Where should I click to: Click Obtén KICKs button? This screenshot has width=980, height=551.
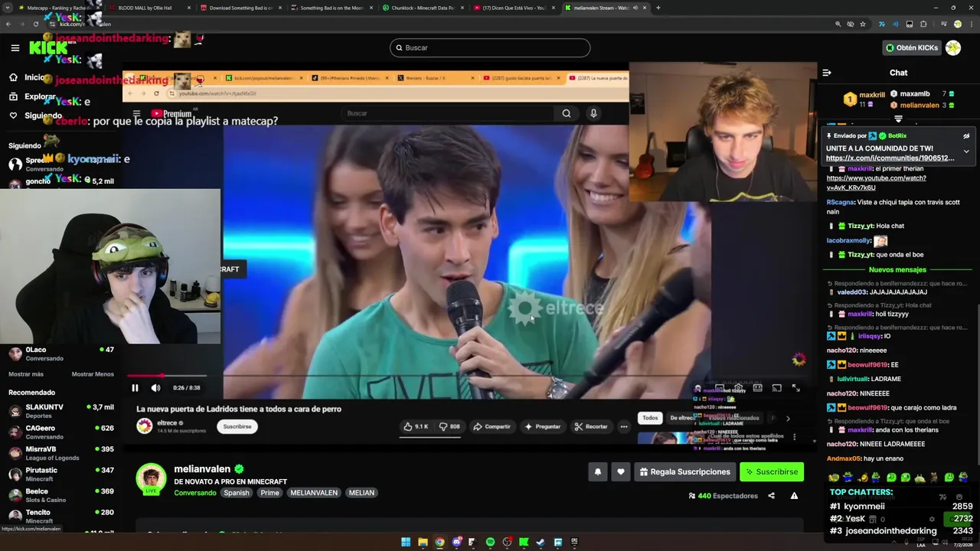pyautogui.click(x=911, y=47)
